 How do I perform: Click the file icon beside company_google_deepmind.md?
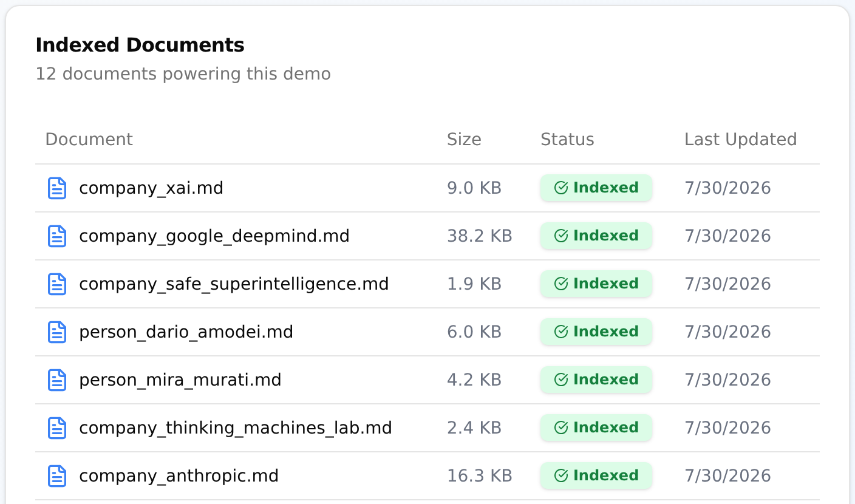point(57,236)
